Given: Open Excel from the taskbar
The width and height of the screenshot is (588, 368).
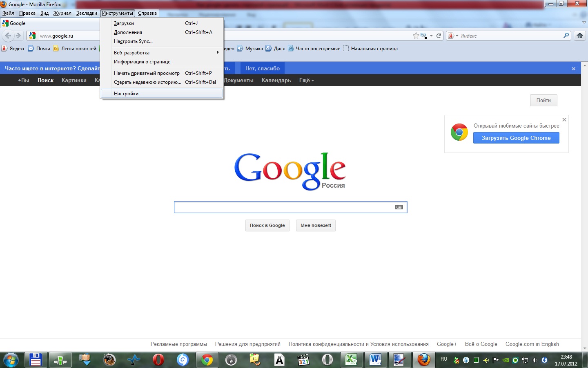Looking at the screenshot, I should pyautogui.click(x=351, y=360).
